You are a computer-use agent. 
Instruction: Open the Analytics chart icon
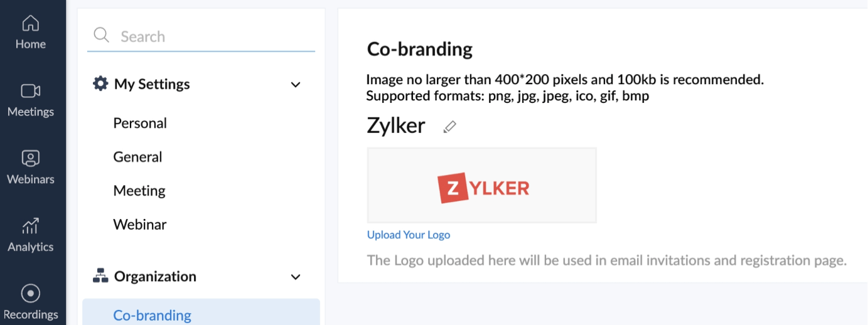click(30, 226)
